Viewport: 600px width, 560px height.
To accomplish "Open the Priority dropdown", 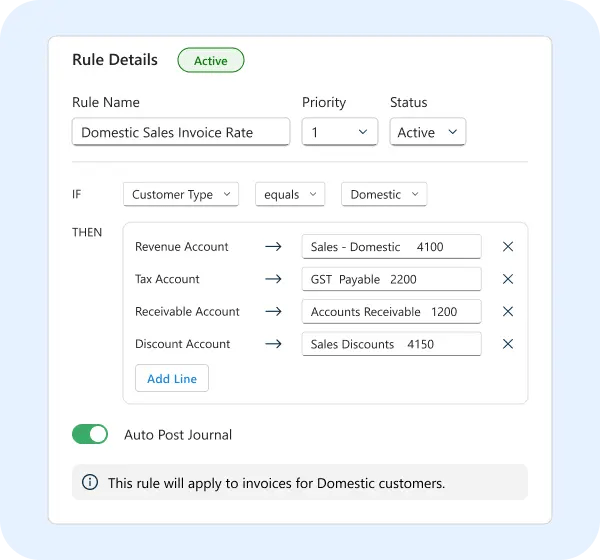I will point(340,132).
